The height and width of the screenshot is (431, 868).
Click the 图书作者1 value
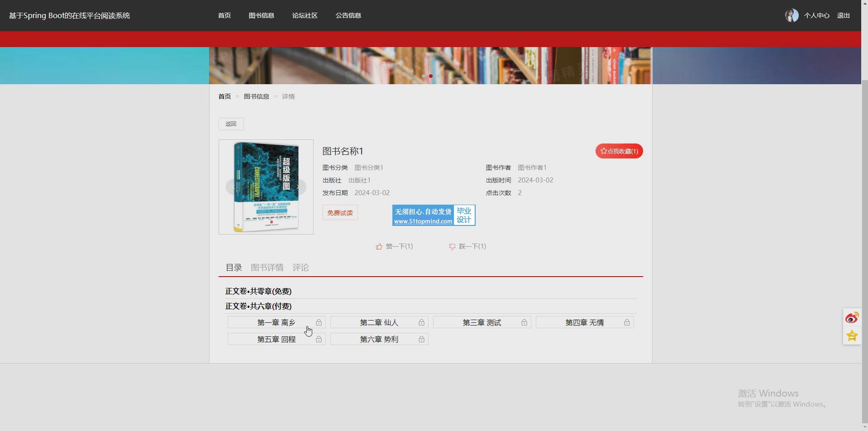[532, 168]
